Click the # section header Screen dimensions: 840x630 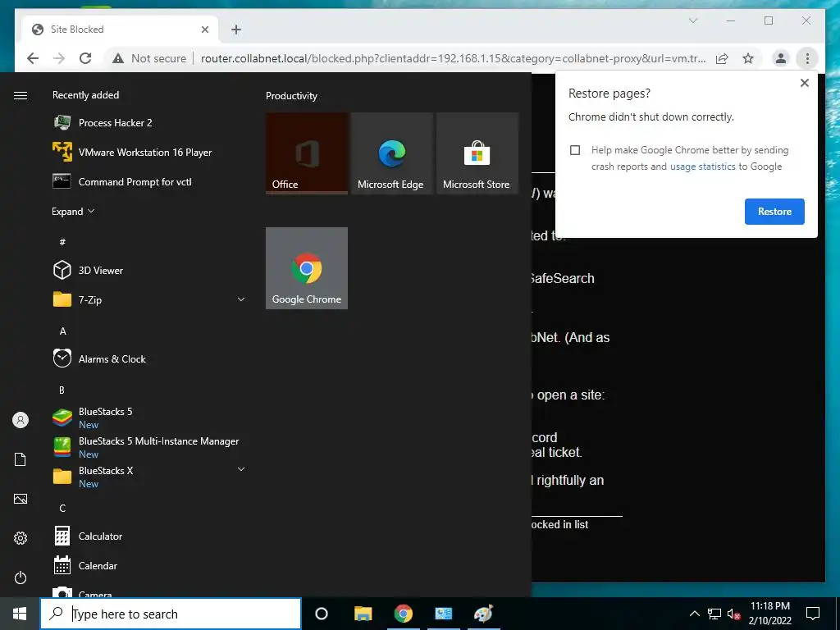62,242
